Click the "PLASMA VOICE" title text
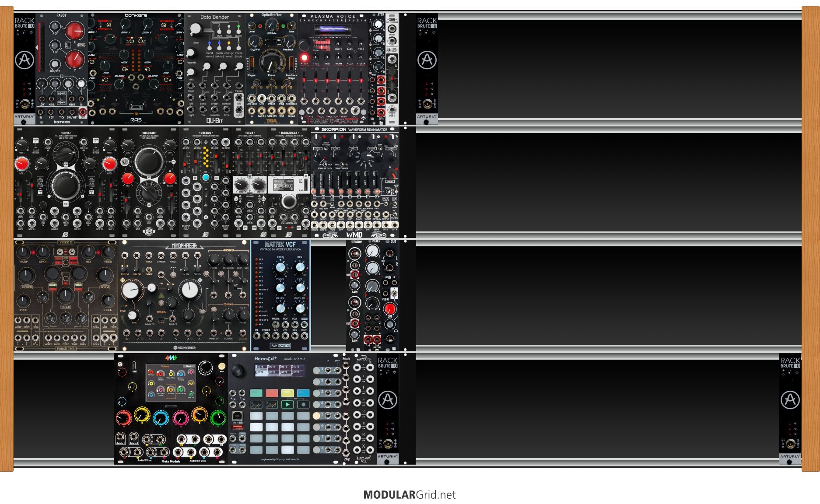This screenshot has height=504, width=820. coord(333,17)
